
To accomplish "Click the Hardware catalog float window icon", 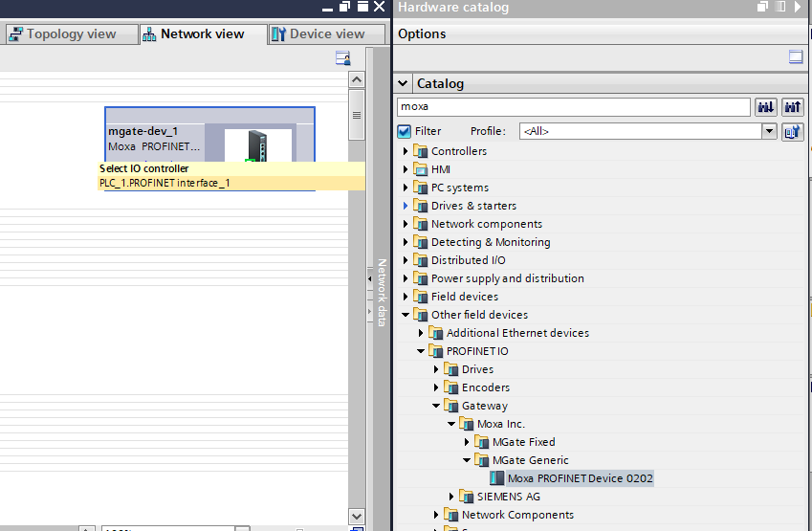I will (x=762, y=7).
